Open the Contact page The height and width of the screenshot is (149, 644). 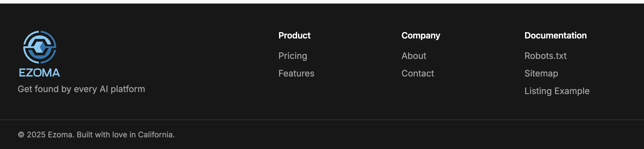418,73
